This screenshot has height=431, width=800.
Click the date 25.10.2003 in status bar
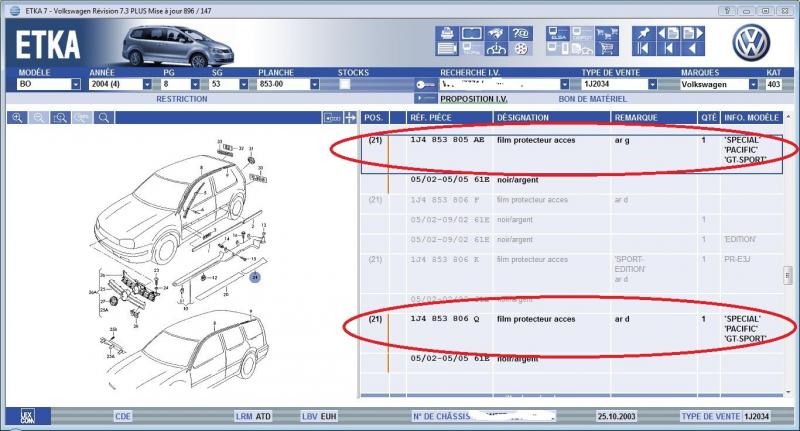(617, 416)
